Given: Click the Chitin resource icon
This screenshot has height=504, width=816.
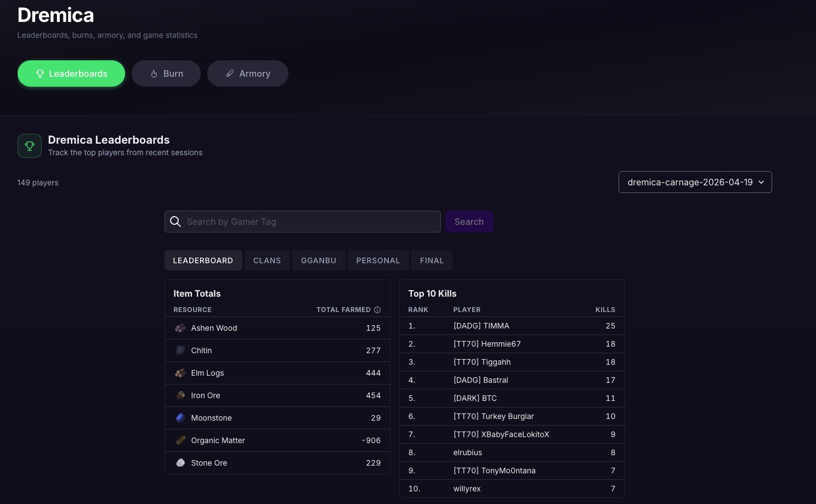Looking at the screenshot, I should 180,350.
